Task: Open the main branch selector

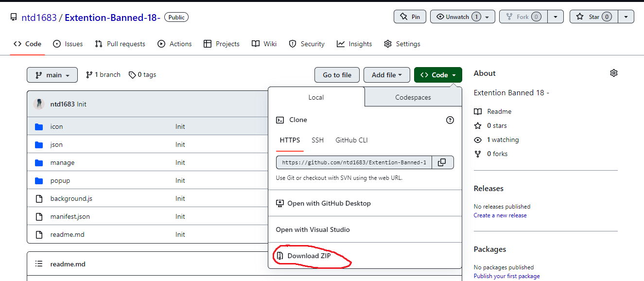Action: pyautogui.click(x=52, y=75)
